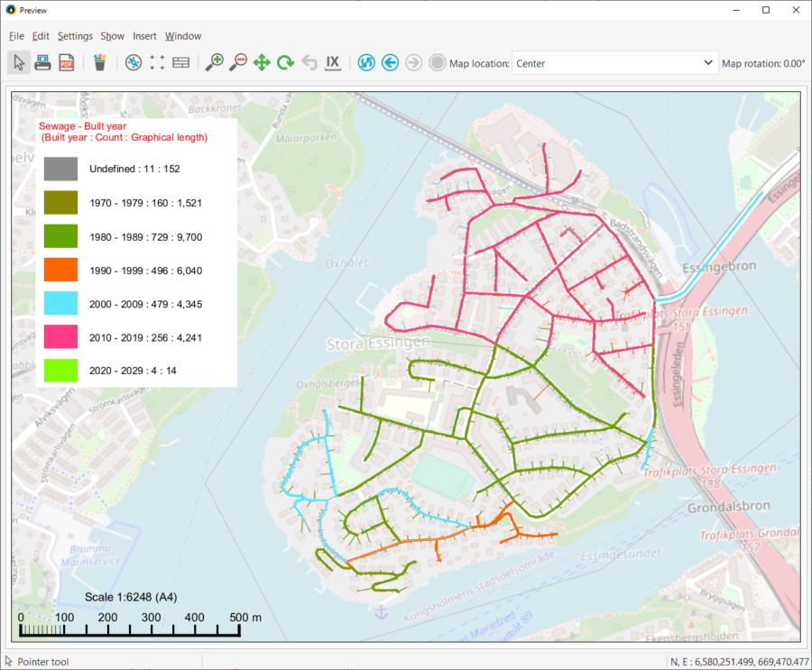
Task: Open the Insert menu
Action: pyautogui.click(x=144, y=36)
